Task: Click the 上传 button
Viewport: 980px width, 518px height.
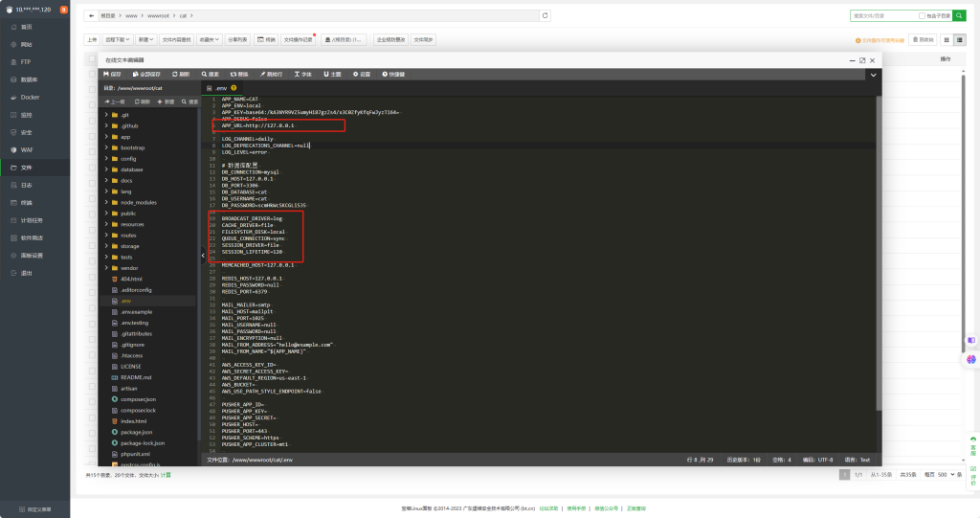Action: pyautogui.click(x=92, y=39)
